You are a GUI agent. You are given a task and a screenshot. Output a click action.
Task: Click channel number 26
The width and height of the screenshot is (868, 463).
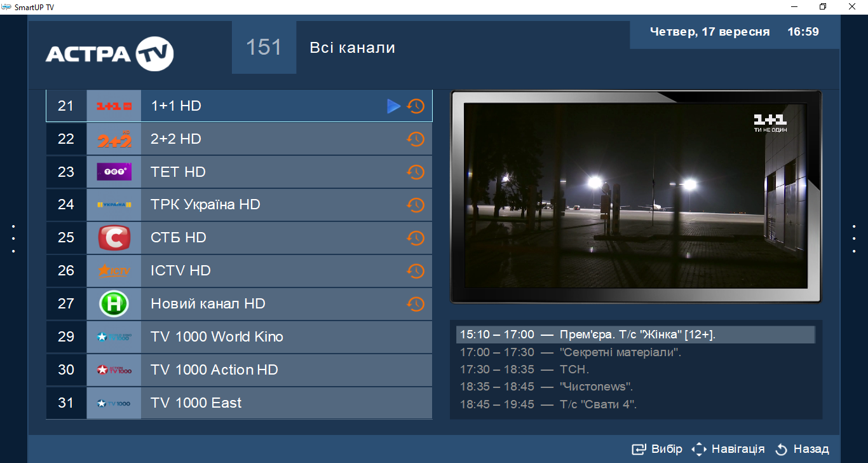tap(66, 271)
